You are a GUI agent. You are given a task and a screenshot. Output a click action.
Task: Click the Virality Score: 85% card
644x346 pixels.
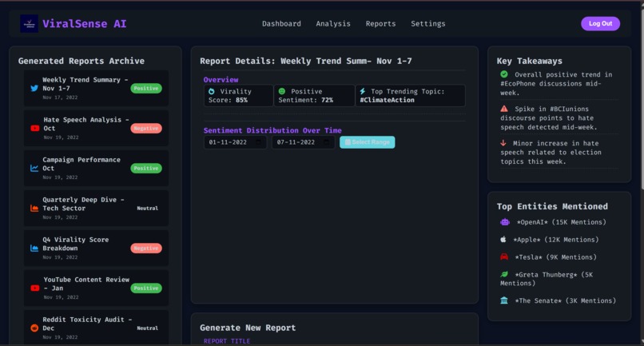click(239, 95)
